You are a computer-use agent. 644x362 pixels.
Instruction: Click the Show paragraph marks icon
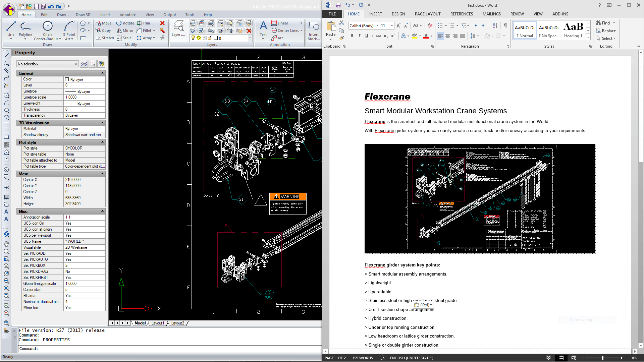coord(505,25)
